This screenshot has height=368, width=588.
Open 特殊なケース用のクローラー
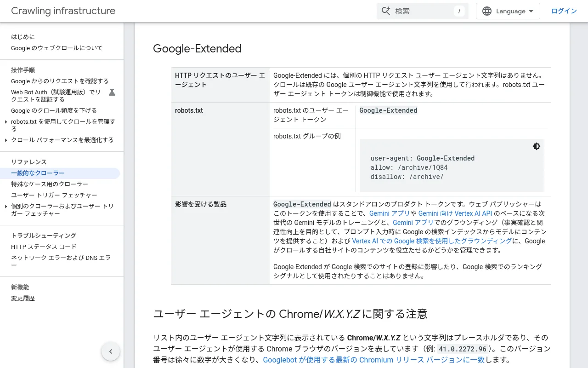click(x=50, y=184)
